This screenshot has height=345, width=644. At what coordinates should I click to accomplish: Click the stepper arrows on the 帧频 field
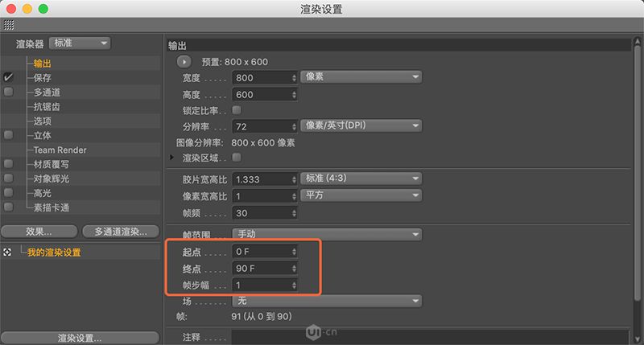pyautogui.click(x=293, y=214)
